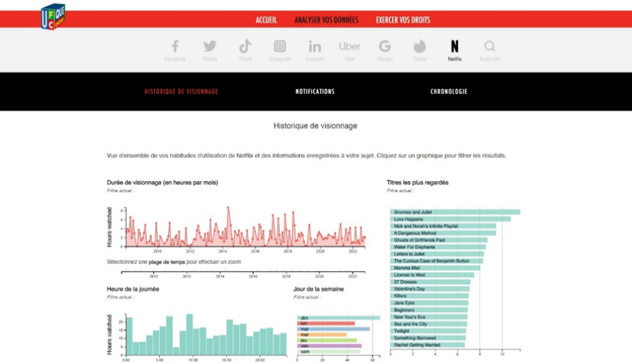Filter by the mer weekday bar

(321, 335)
